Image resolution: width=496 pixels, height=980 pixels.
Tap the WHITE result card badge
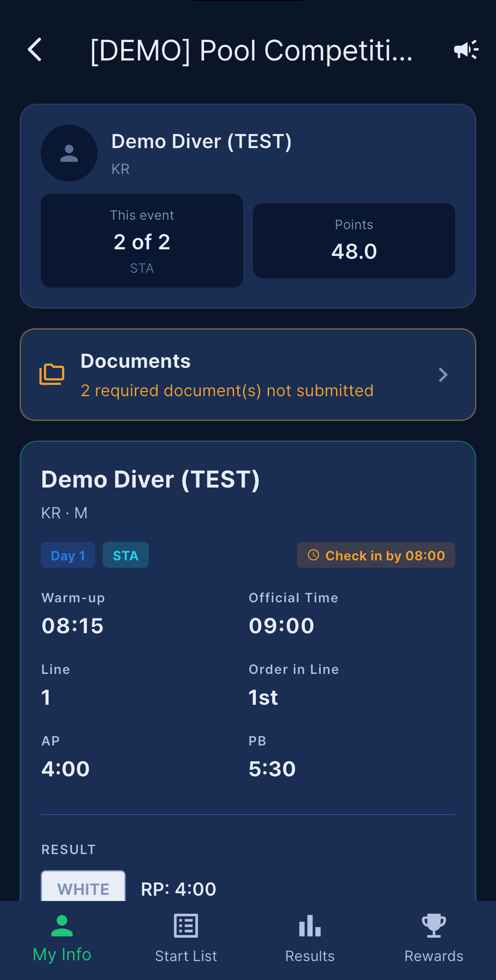[x=83, y=886]
